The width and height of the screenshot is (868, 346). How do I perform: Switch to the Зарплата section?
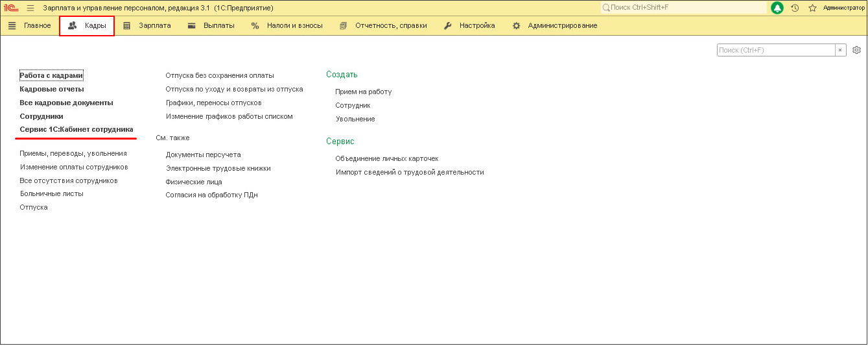point(147,25)
